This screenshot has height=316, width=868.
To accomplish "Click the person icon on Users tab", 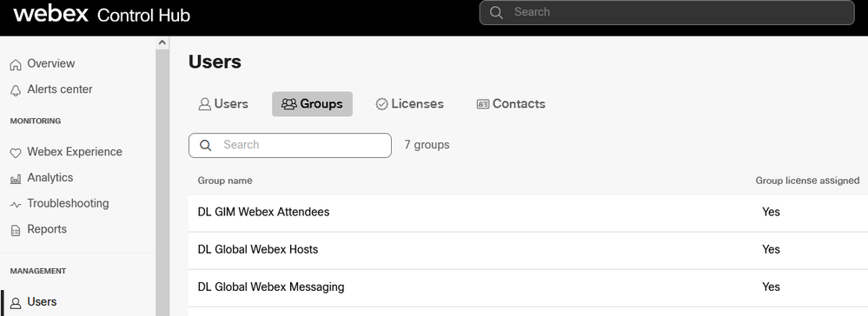I will [x=205, y=104].
